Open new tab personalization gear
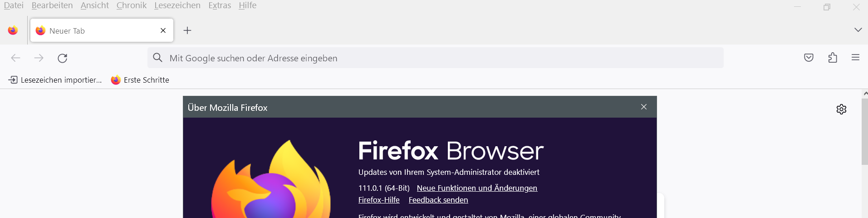 click(841, 109)
